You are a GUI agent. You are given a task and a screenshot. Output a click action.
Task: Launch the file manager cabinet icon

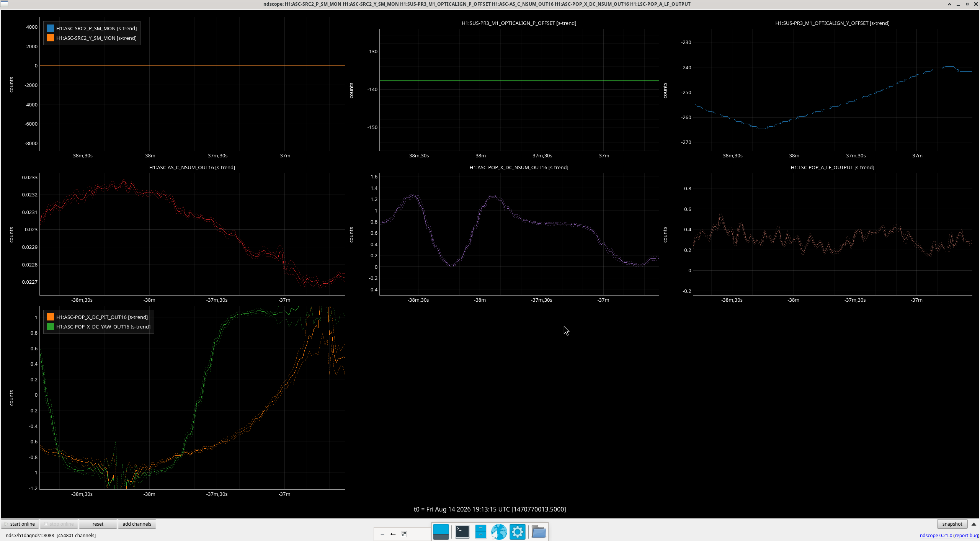480,532
